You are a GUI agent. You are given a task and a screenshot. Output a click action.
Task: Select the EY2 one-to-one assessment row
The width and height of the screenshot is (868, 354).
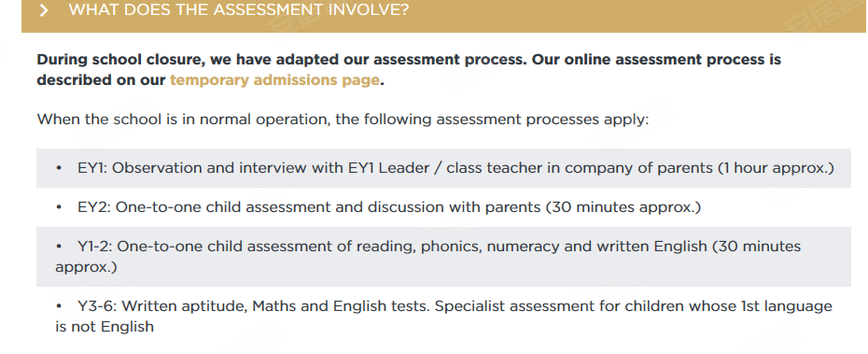[x=443, y=207]
